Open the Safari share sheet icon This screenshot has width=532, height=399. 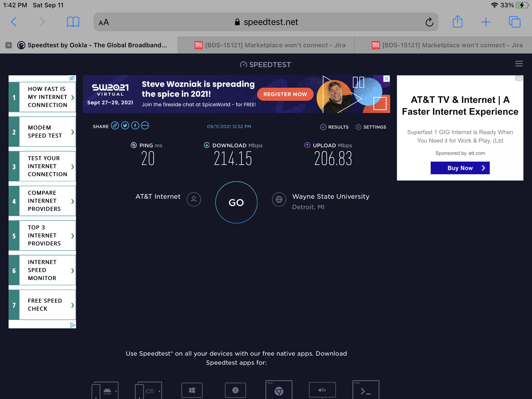457,21
